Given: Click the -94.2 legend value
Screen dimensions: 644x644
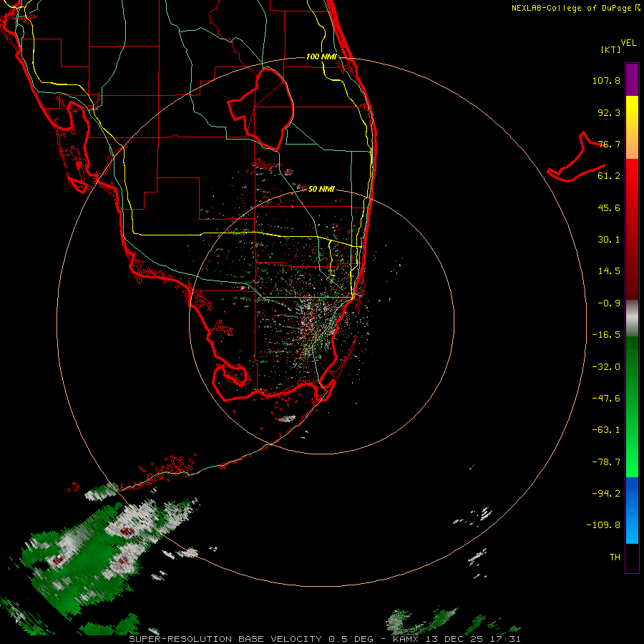Looking at the screenshot, I should [x=606, y=493].
